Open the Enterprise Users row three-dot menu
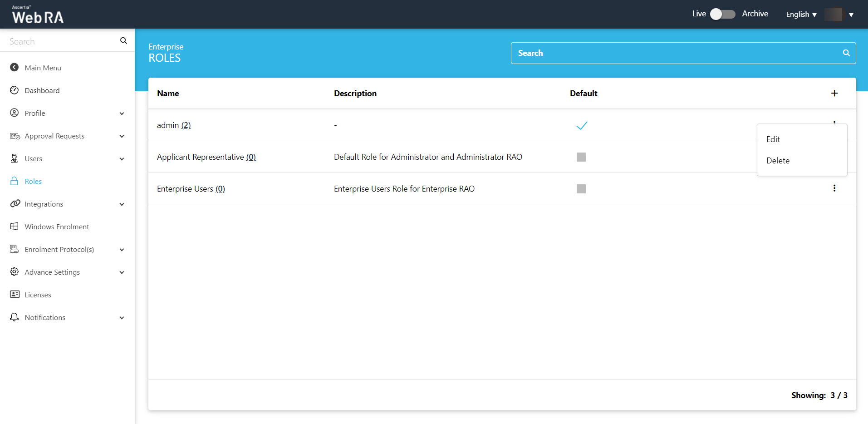 pyautogui.click(x=834, y=188)
